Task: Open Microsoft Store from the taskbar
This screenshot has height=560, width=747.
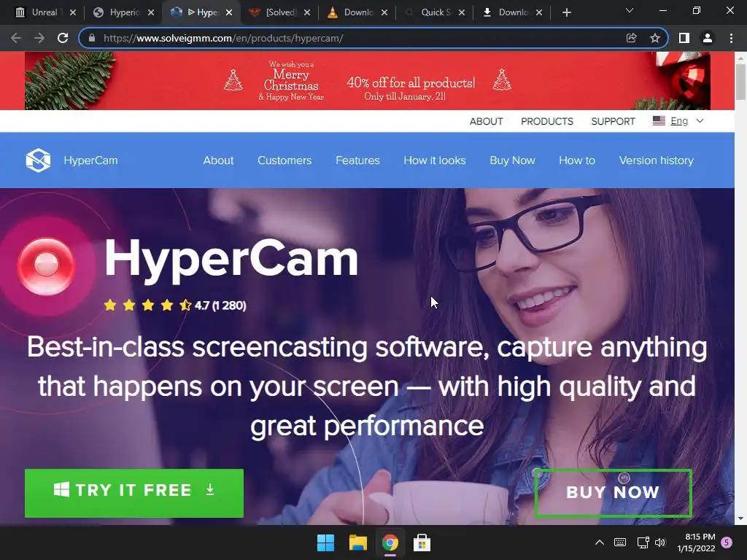Action: tap(422, 542)
